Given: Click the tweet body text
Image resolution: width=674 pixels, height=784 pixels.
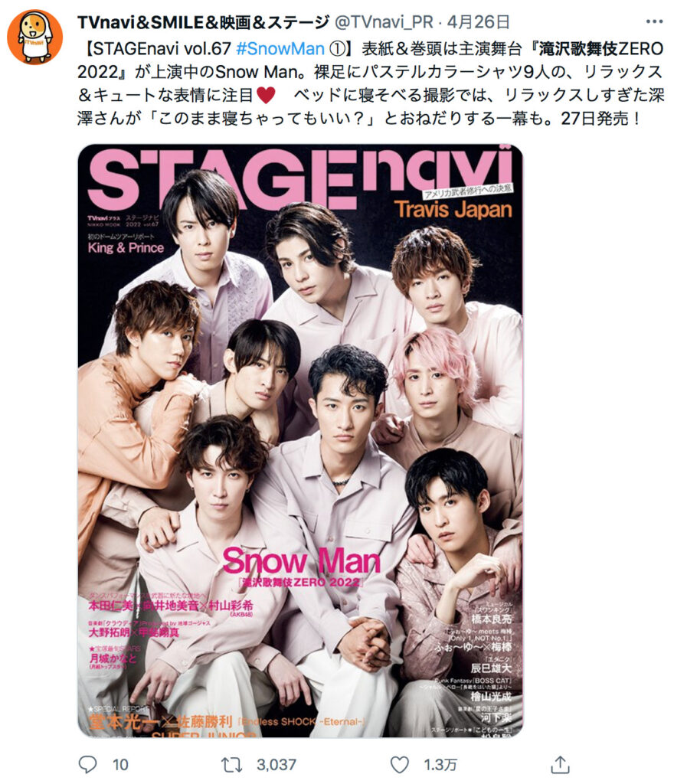Looking at the screenshot, I should pyautogui.click(x=371, y=83).
